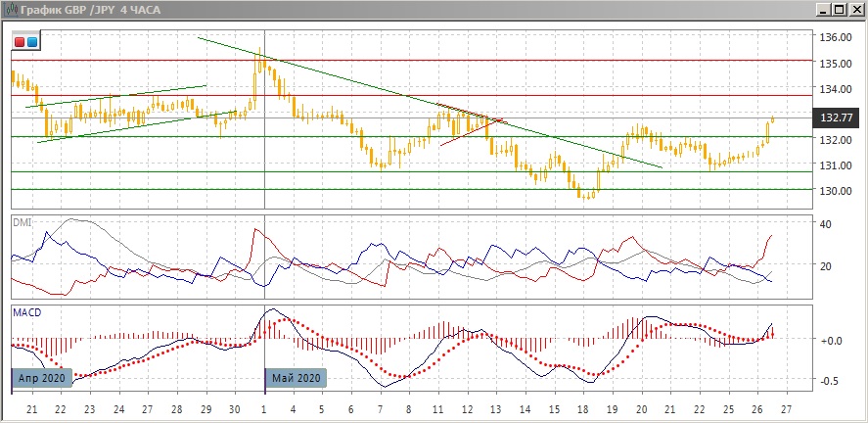
Task: Click date label 8 on the time axis
Action: (x=409, y=409)
